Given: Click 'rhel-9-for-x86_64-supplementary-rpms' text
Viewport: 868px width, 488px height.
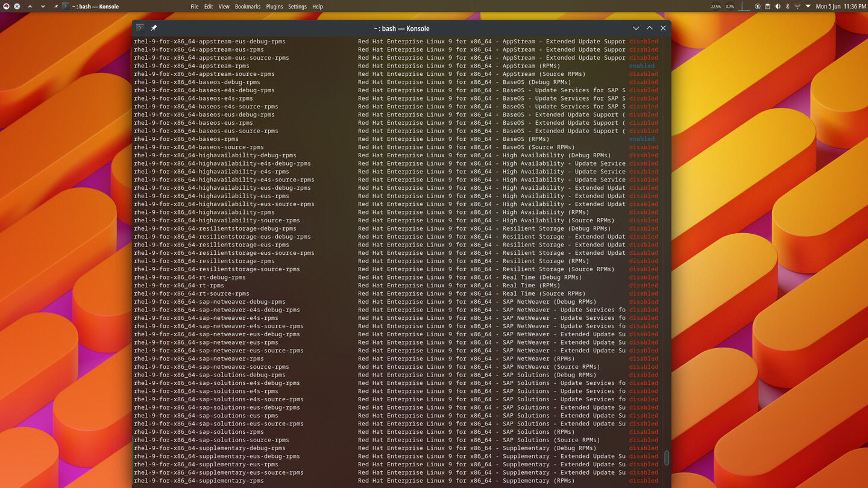Looking at the screenshot, I should coord(199,481).
